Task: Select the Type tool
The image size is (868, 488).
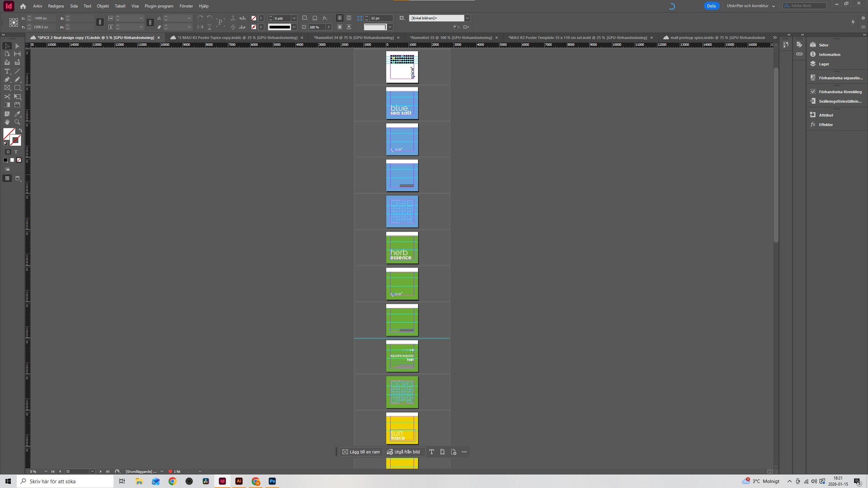Action: tap(7, 71)
